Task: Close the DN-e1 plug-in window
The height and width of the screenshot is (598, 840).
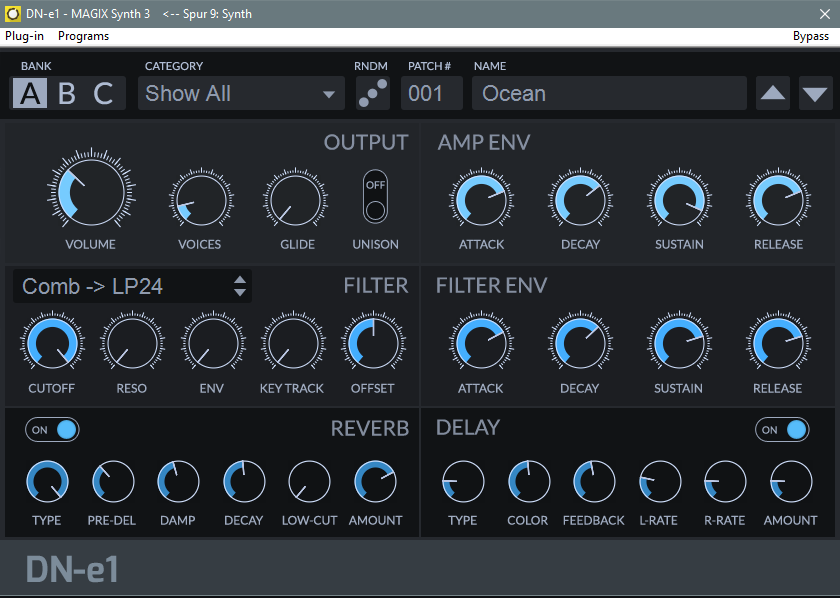Action: pos(825,14)
